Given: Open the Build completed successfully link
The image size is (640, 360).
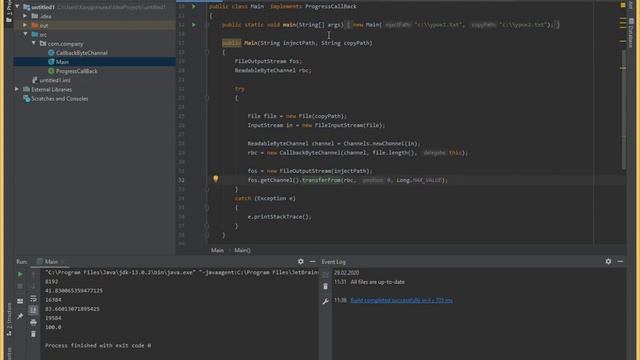Looking at the screenshot, I should click(402, 300).
